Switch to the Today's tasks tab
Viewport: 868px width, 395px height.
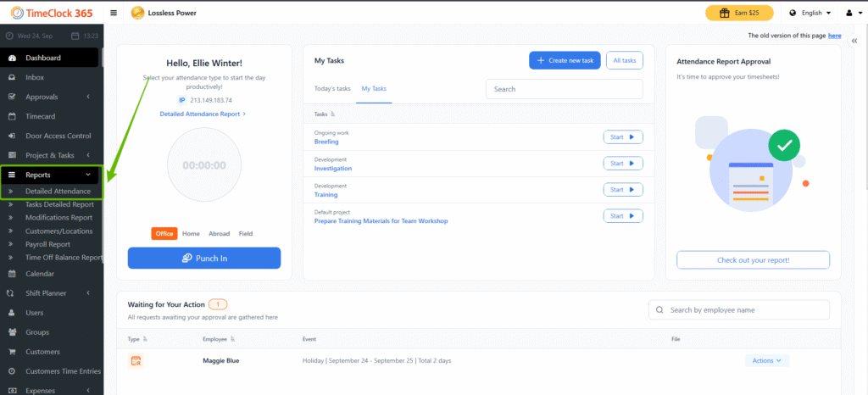pos(331,89)
